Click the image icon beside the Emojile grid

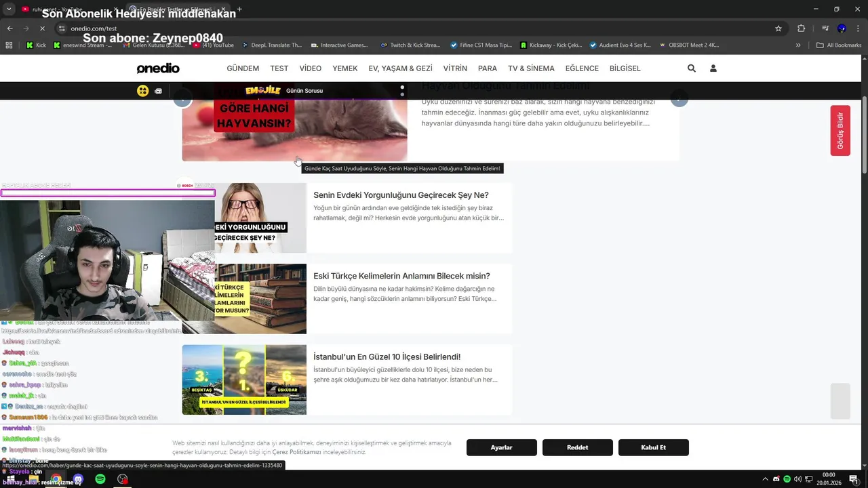(x=158, y=91)
